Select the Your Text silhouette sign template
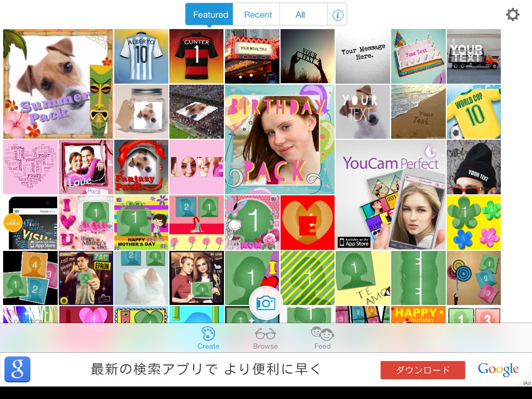Screen dimensions: 532x399 308,56
